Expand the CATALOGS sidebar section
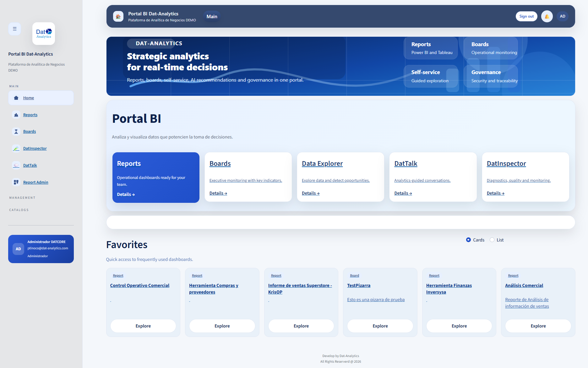This screenshot has height=368, width=588. click(19, 210)
